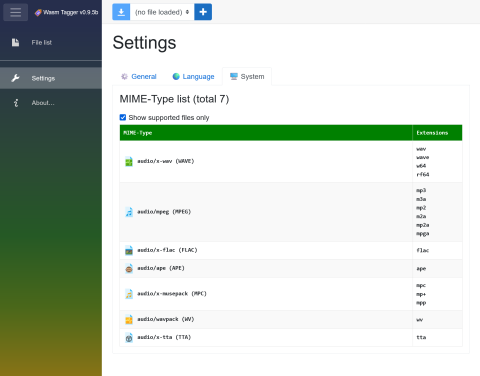The width and height of the screenshot is (480, 376).
Task: Select audio/ape (APE) row text
Action: [x=161, y=268]
